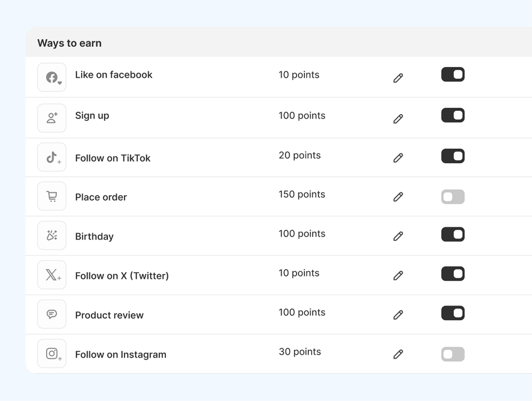The height and width of the screenshot is (401, 532).
Task: Click the Birthday confetti icon
Action: point(52,235)
